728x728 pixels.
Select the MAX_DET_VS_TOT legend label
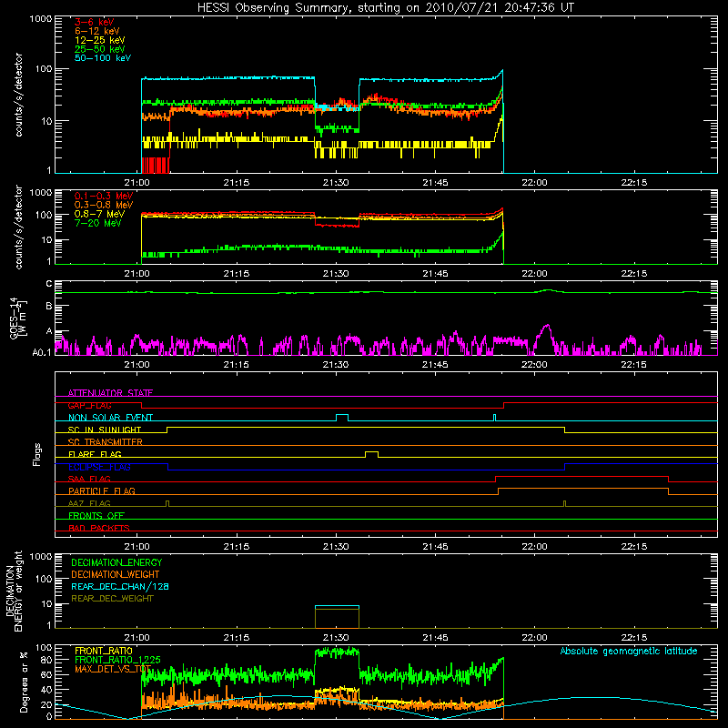[112, 669]
